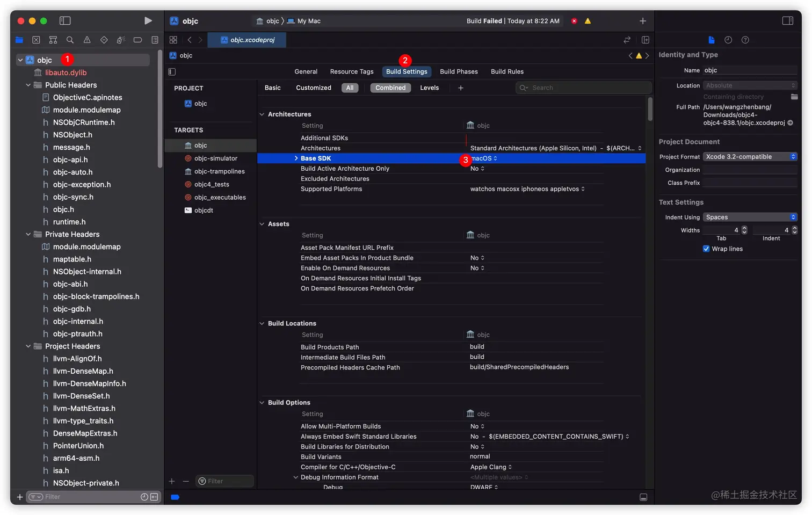Toggle source control status filter in navigator
This screenshot has height=515, width=812.
click(154, 497)
